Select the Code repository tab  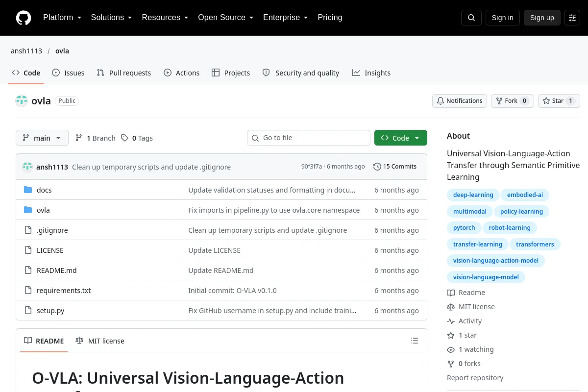click(26, 73)
